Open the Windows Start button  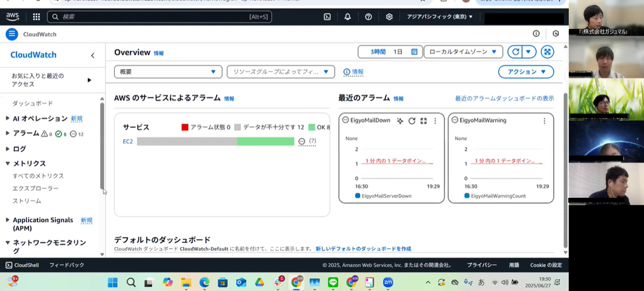click(113, 283)
